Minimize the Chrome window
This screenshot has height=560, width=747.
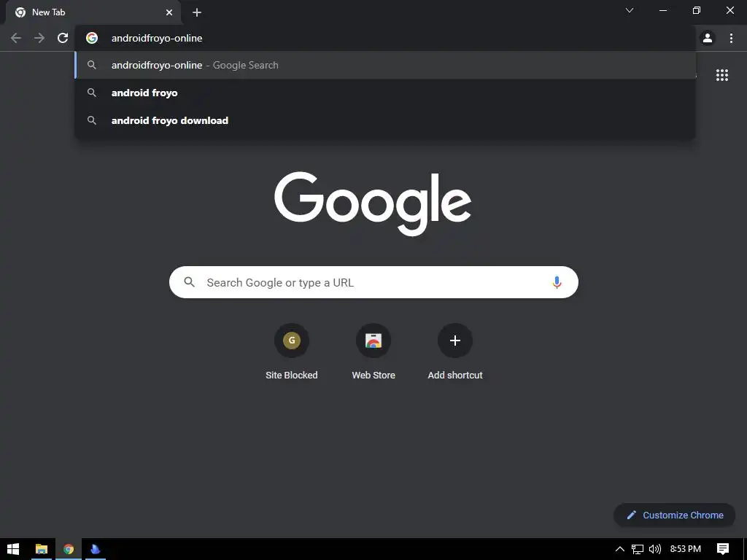click(662, 10)
